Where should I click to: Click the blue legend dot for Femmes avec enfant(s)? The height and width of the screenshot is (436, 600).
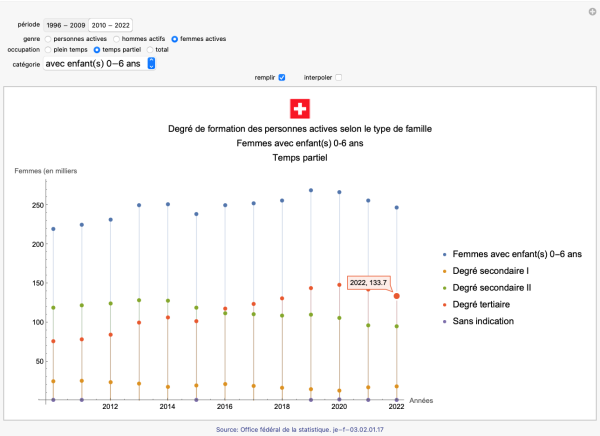pos(443,254)
